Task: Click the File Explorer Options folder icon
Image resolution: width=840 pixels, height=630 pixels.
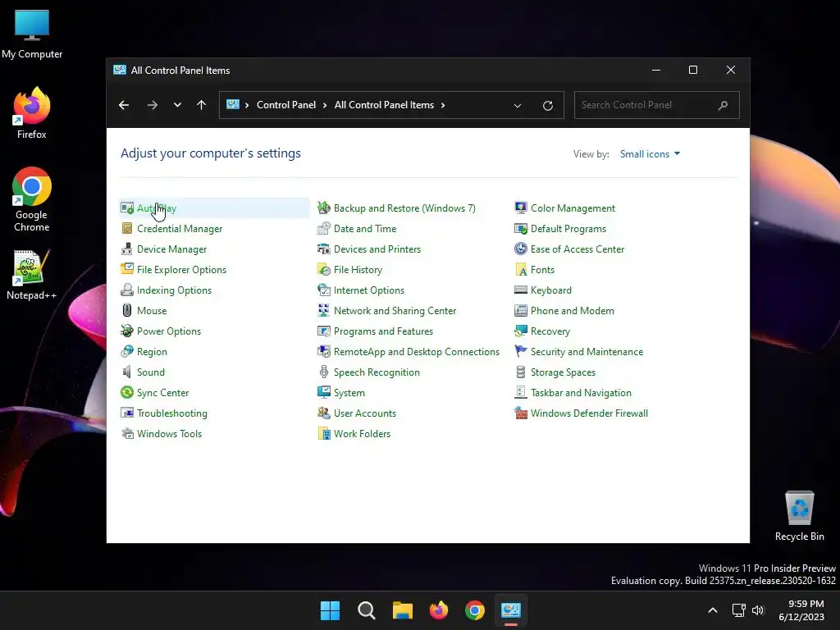Action: 127,269
